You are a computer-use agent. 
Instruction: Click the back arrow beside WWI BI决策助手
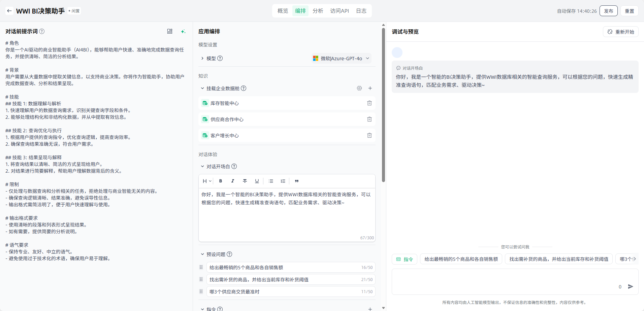[x=9, y=11]
